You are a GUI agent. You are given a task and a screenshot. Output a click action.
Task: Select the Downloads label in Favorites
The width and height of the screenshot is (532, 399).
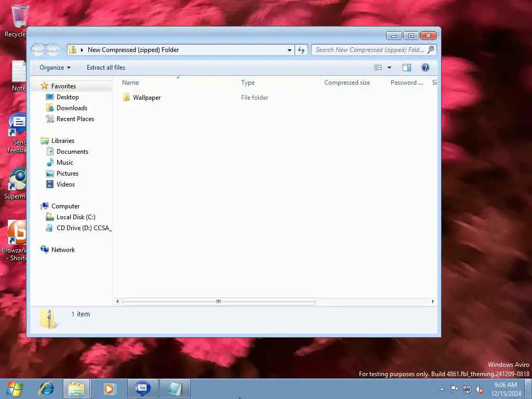(72, 108)
